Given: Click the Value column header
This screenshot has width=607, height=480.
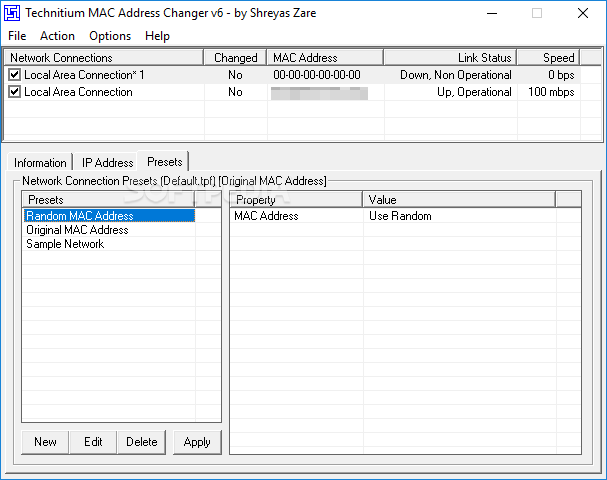Looking at the screenshot, I should [x=459, y=200].
